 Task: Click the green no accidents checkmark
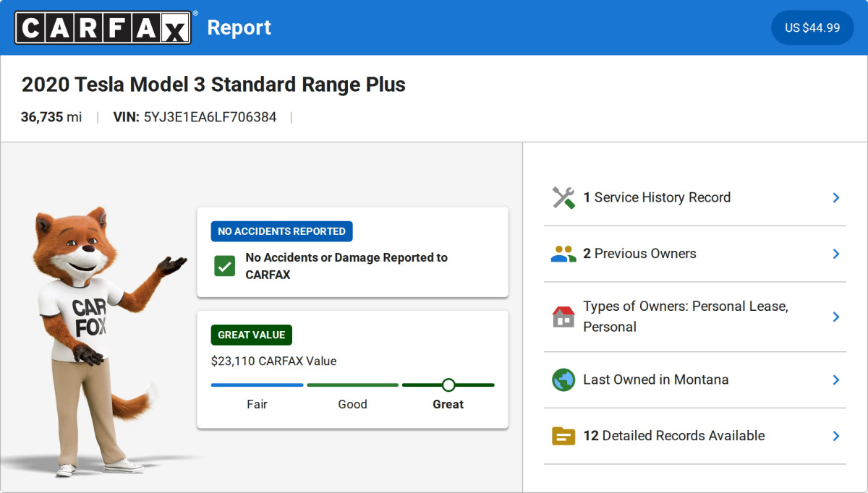(x=224, y=265)
